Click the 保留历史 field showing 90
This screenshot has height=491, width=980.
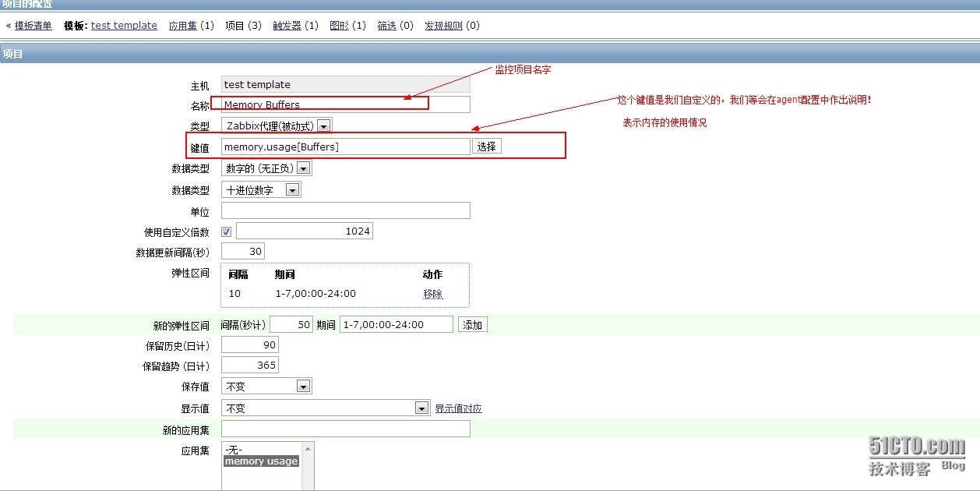tap(249, 345)
